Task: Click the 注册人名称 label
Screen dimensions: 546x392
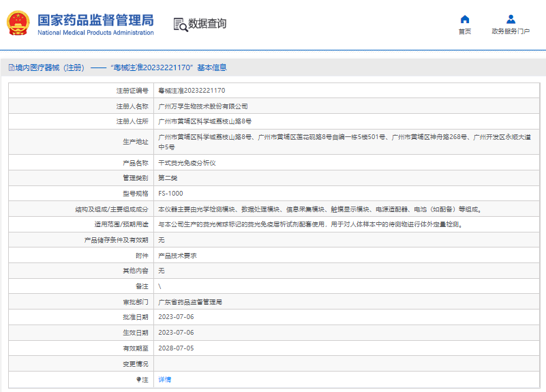Action: [132, 106]
